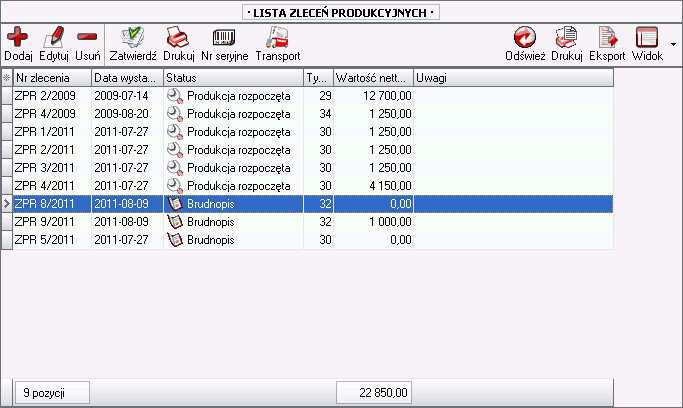Click Brudnopis notebook icon in ZPR 5/2011 row
The image size is (683, 408).
[175, 239]
